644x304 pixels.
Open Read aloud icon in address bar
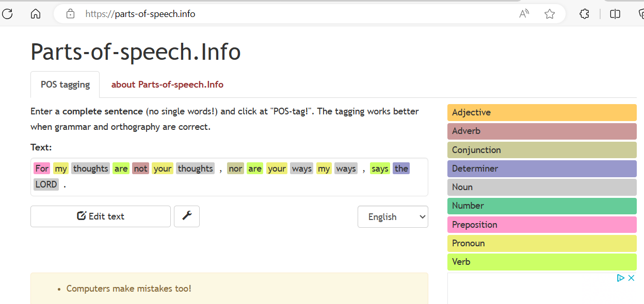pyautogui.click(x=524, y=14)
